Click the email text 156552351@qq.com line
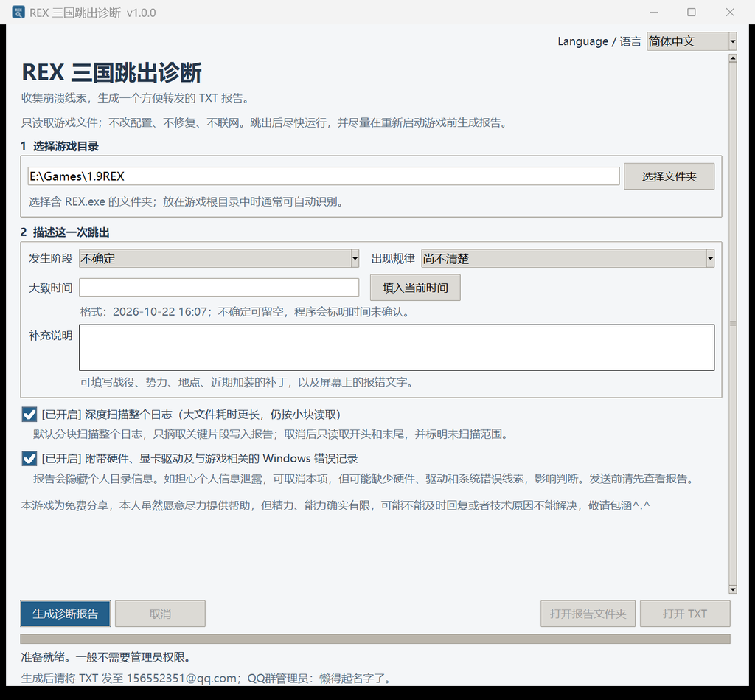The width and height of the screenshot is (755, 700). [206, 679]
